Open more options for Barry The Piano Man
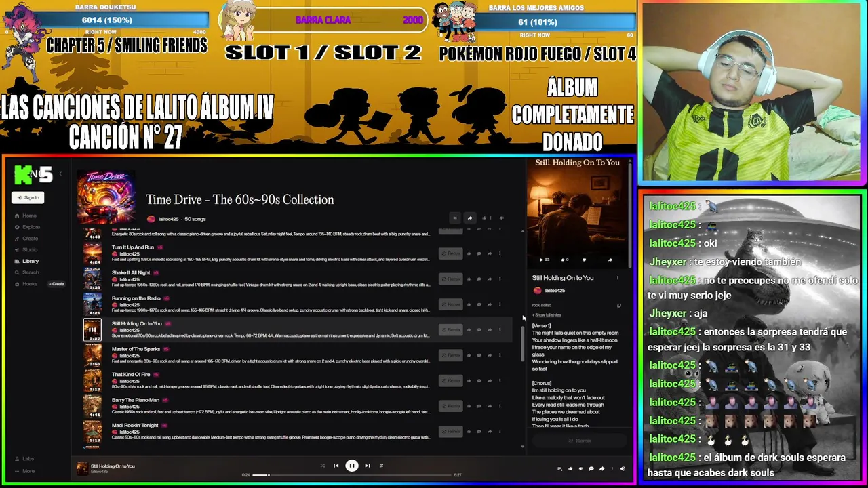 (500, 406)
